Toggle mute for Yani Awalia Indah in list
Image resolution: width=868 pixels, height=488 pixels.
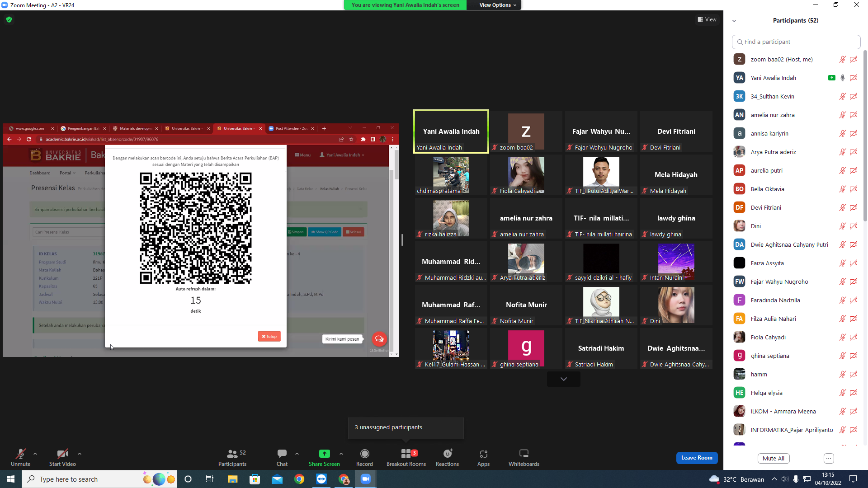[843, 78]
